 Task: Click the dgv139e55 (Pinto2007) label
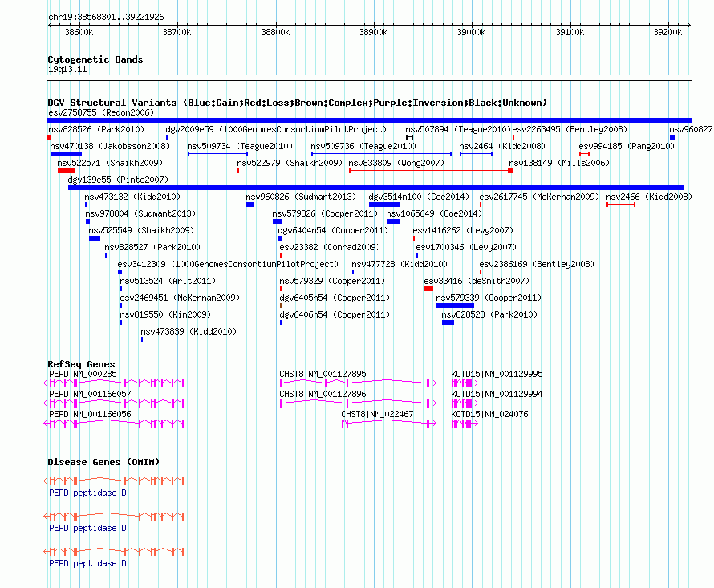click(x=118, y=180)
